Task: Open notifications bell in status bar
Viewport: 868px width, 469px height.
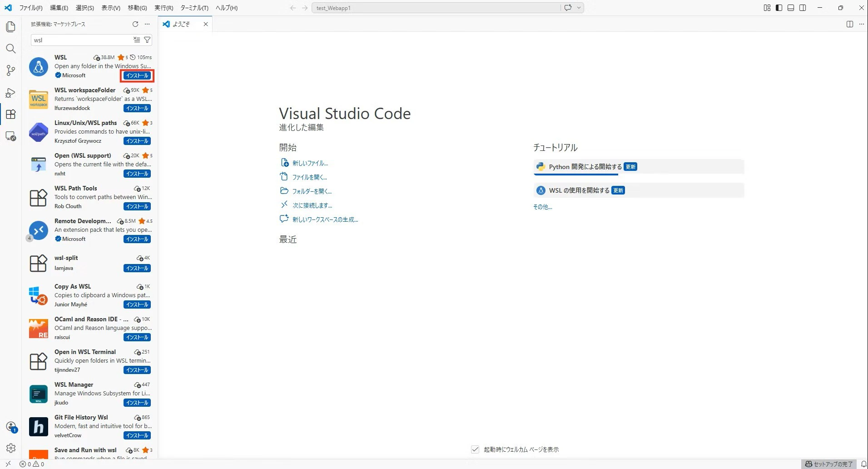Action: pos(863,464)
